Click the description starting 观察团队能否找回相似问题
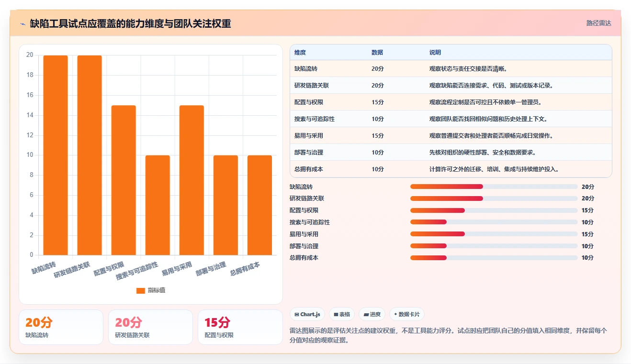631x364 pixels. click(x=489, y=119)
